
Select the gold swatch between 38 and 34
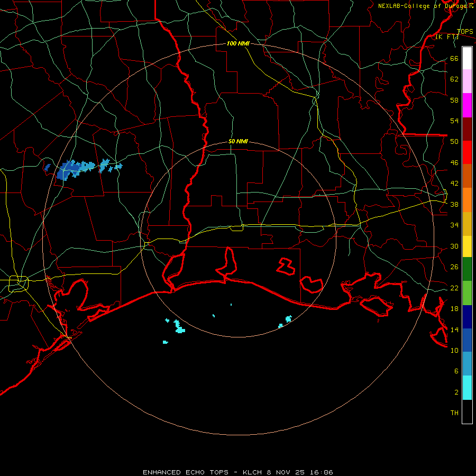[467, 224]
